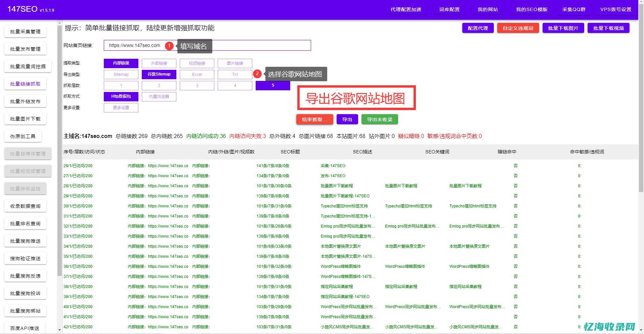Open 自定义违规词 settings

point(518,28)
